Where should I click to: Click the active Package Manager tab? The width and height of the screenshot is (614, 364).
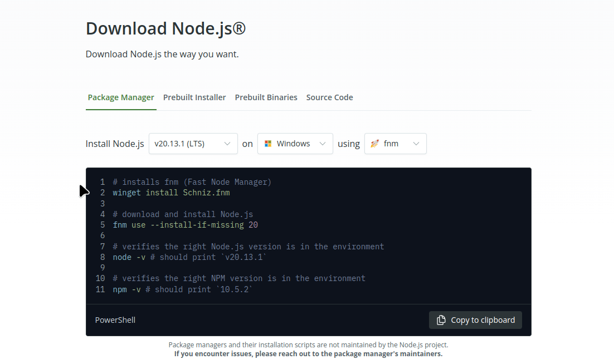[121, 97]
